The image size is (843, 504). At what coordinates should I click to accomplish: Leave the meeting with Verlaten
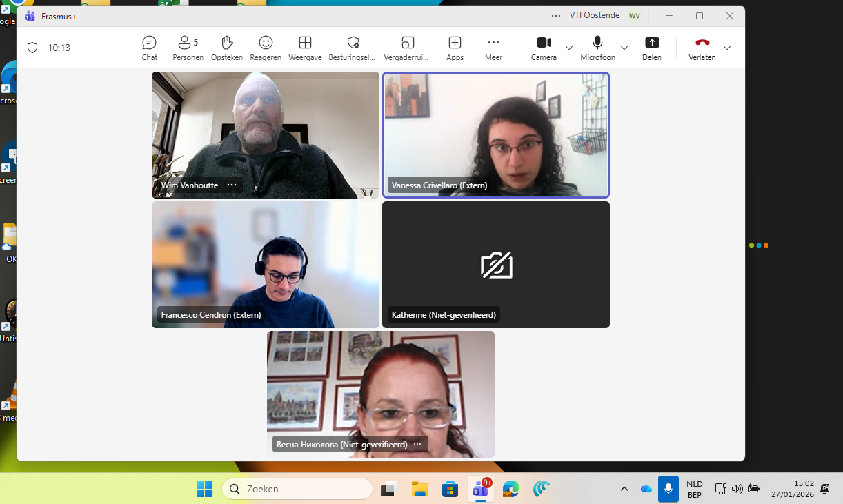pyautogui.click(x=702, y=48)
